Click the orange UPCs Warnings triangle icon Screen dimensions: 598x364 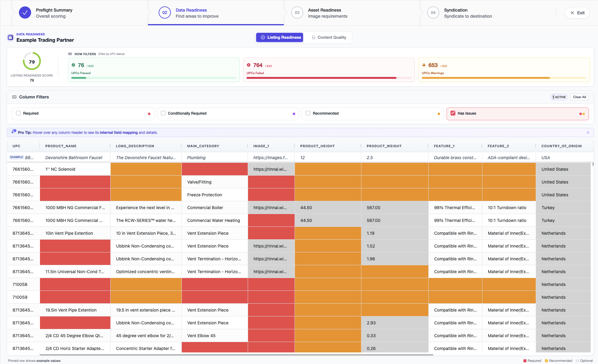point(424,65)
